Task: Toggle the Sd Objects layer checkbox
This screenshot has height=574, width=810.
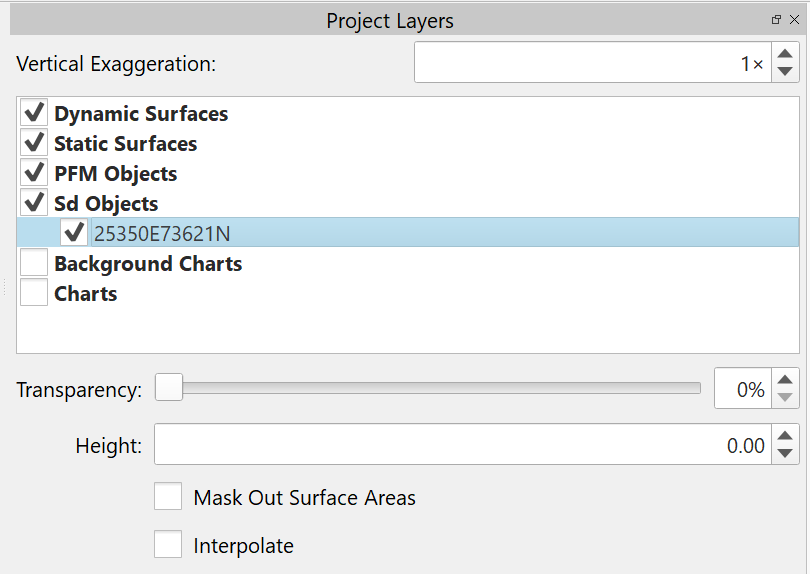Action: pos(35,203)
